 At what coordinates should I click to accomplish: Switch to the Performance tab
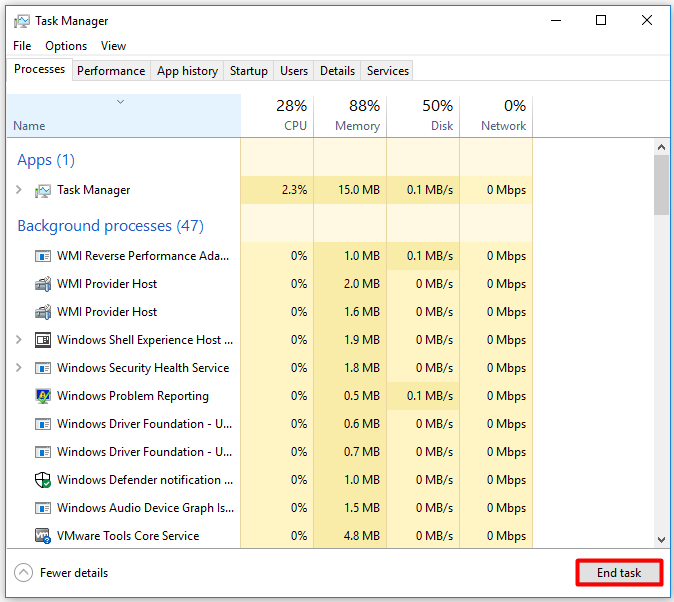click(x=111, y=71)
